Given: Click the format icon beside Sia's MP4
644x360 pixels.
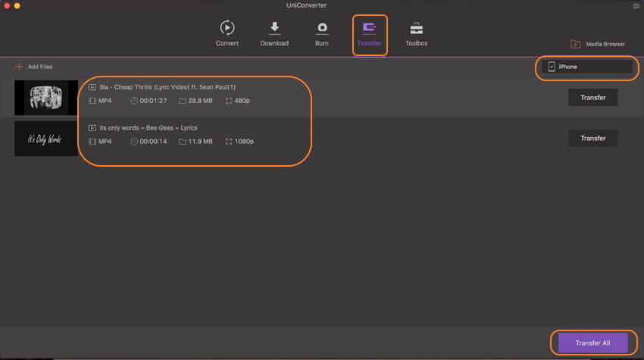Looking at the screenshot, I should (x=92, y=101).
